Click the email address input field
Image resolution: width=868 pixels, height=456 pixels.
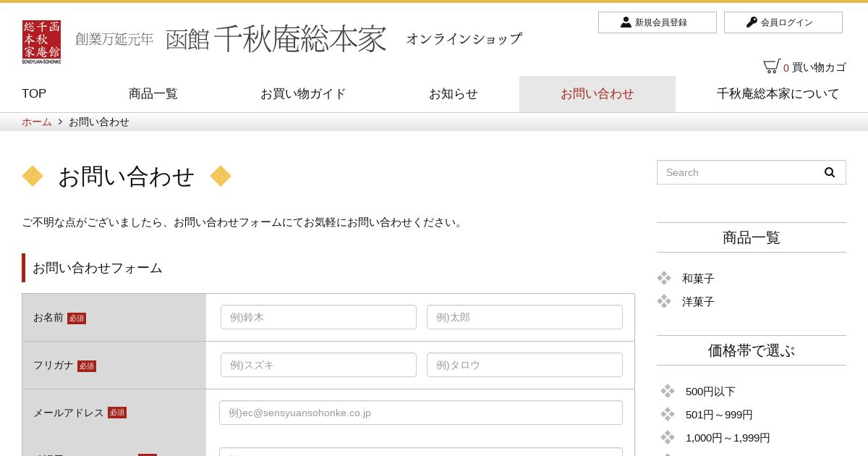point(421,413)
